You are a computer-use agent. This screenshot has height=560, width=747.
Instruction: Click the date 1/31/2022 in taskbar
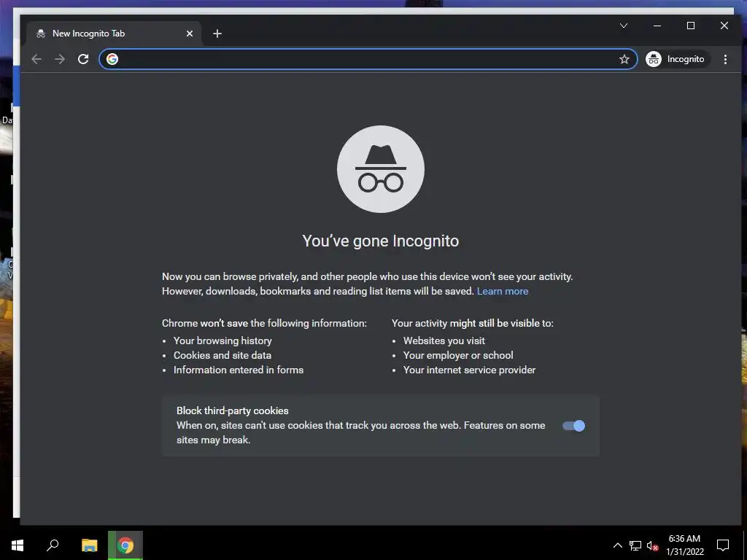click(684, 552)
